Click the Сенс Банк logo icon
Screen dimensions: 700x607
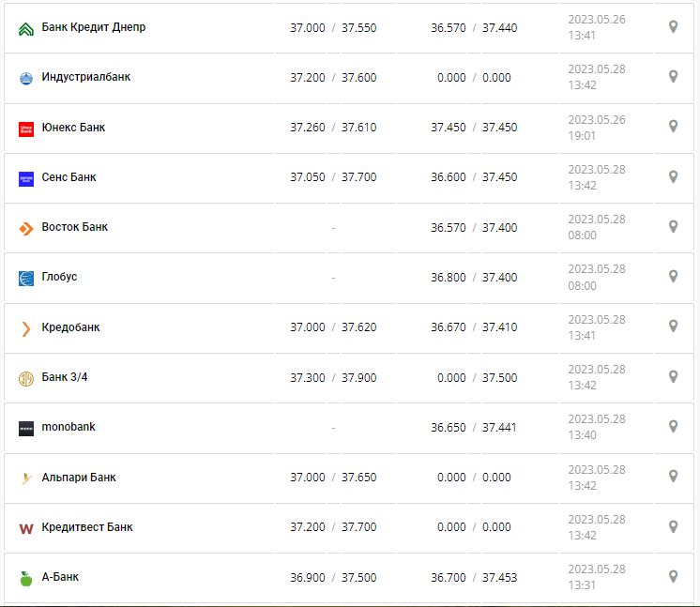(x=26, y=178)
